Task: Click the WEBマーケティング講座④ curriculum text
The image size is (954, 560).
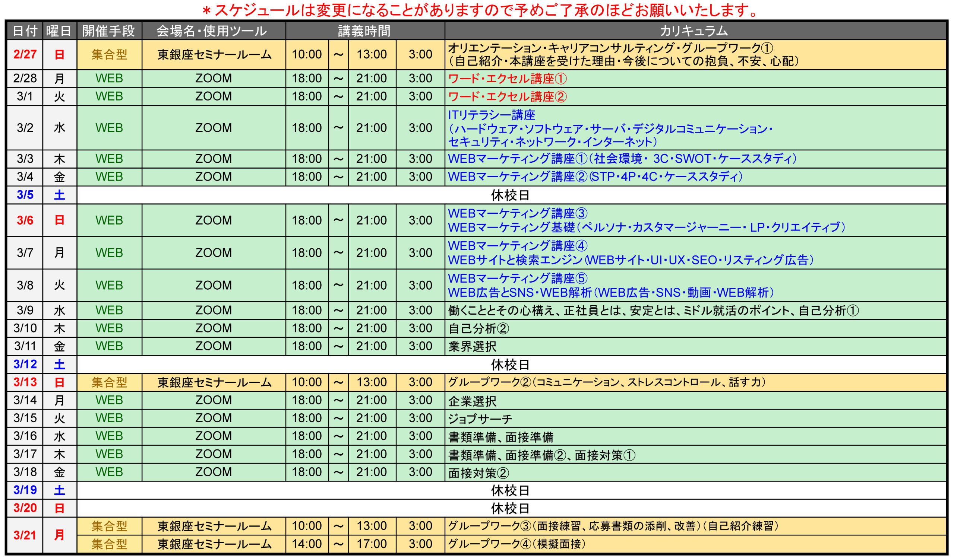Action: [x=518, y=246]
